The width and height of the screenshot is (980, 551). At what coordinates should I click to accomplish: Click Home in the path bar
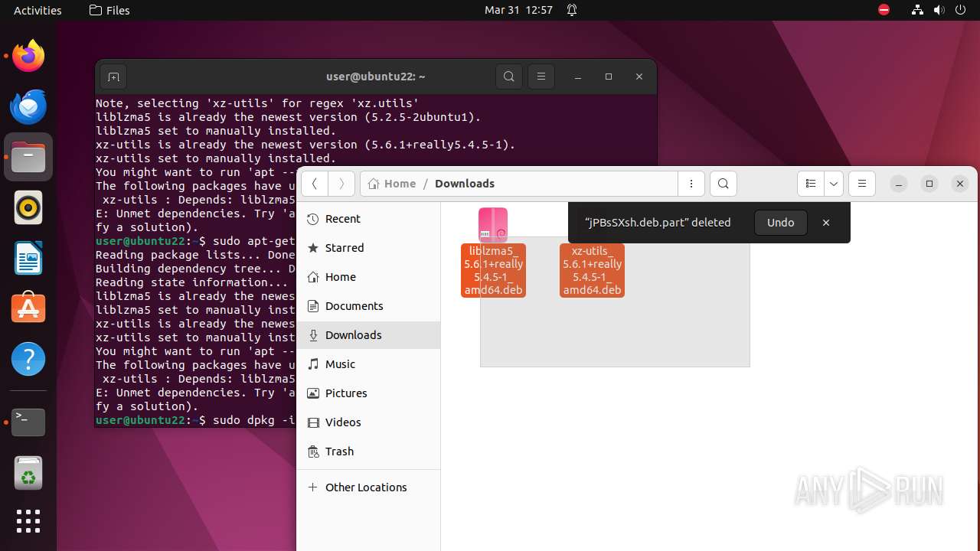(x=392, y=184)
